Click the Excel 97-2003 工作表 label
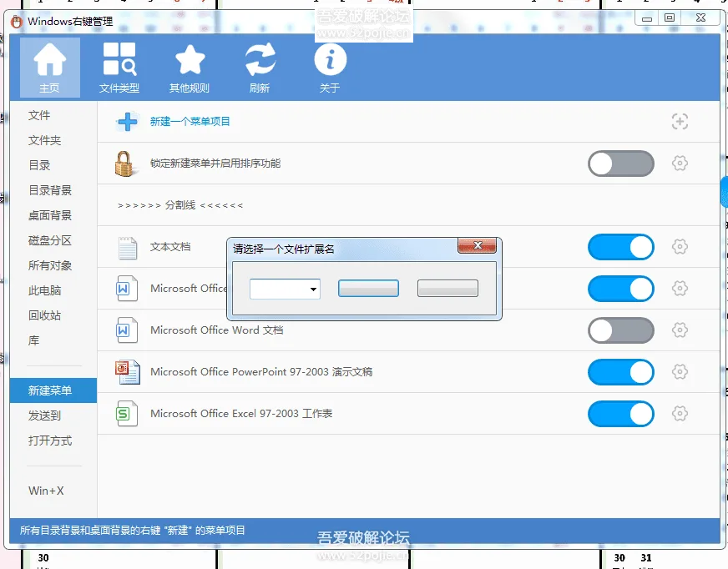 click(x=241, y=414)
